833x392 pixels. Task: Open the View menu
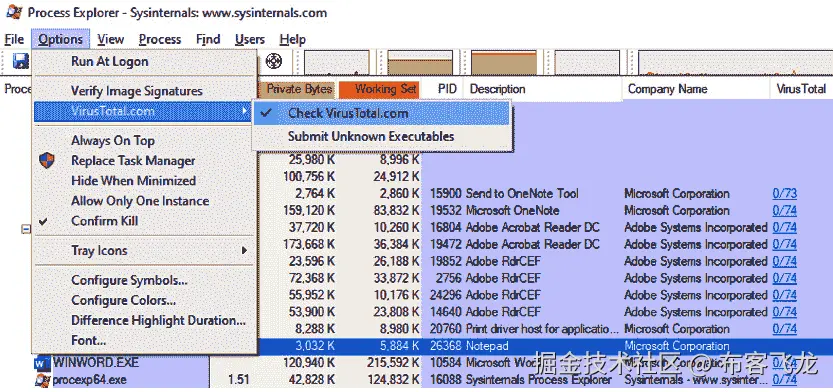(110, 39)
